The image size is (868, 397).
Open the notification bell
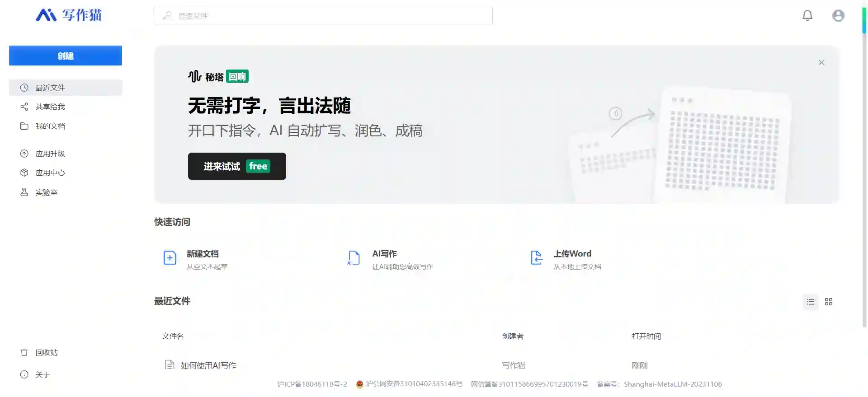807,15
